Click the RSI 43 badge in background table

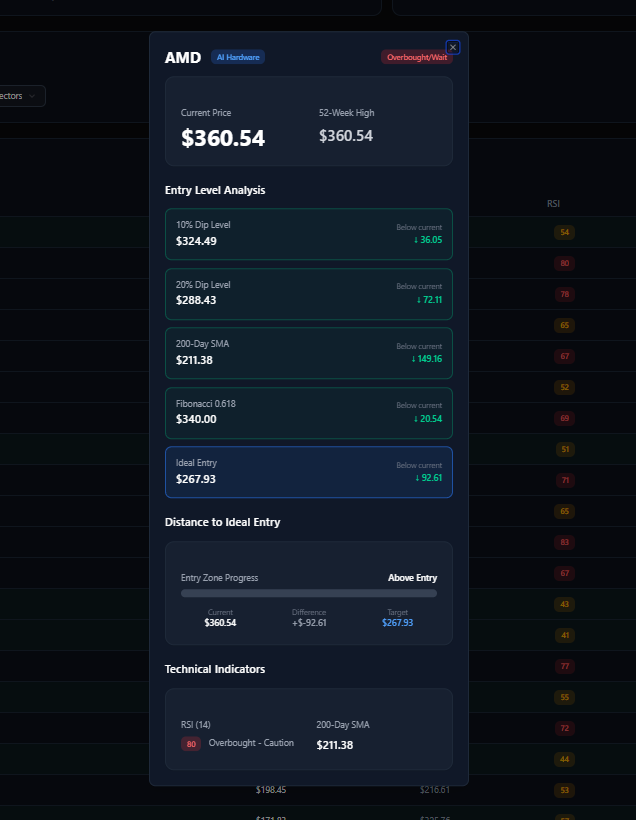pyautogui.click(x=565, y=605)
